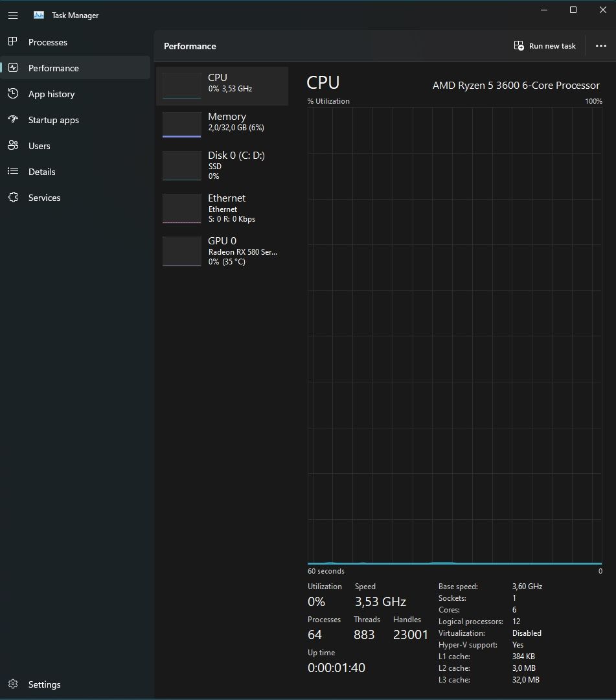The width and height of the screenshot is (616, 700).
Task: Click the Run new task button label
Action: click(x=553, y=46)
